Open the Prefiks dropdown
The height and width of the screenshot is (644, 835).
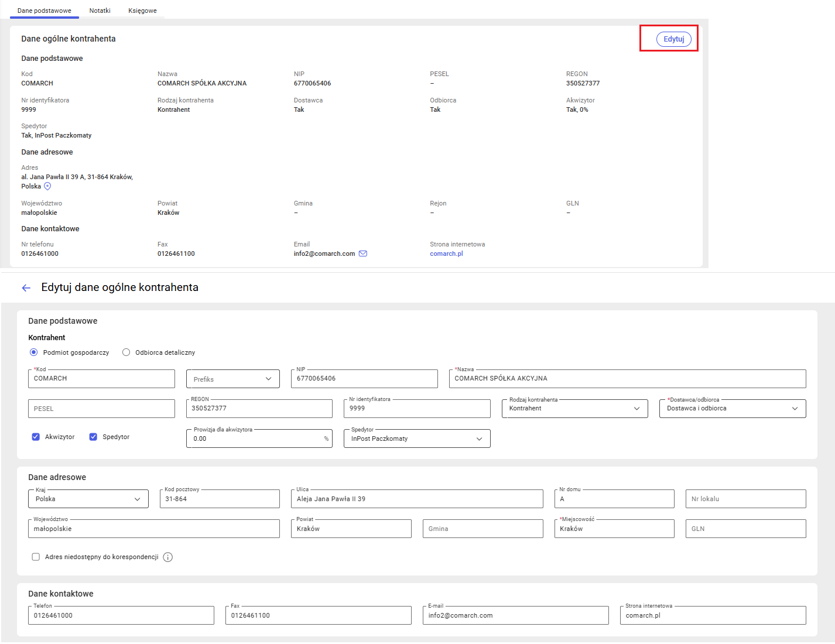(x=232, y=379)
